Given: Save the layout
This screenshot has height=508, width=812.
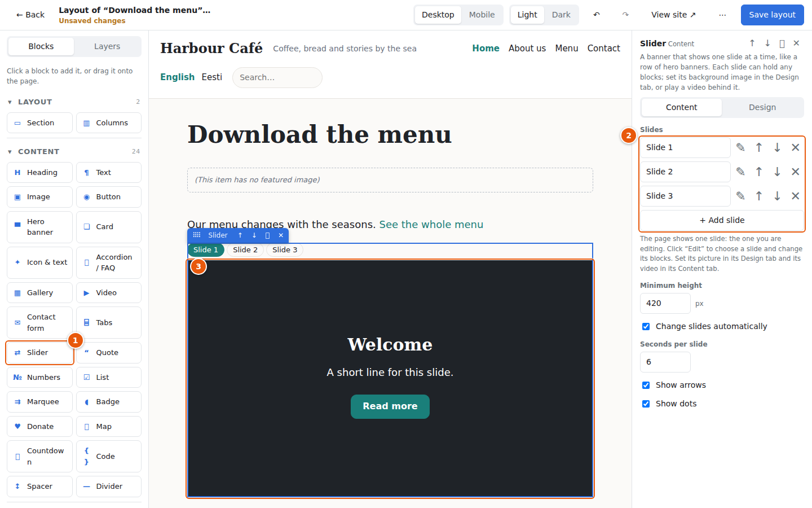Looking at the screenshot, I should click(x=772, y=15).
